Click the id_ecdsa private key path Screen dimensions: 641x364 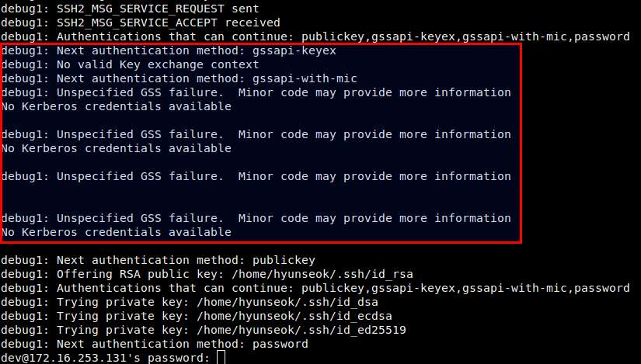point(294,316)
